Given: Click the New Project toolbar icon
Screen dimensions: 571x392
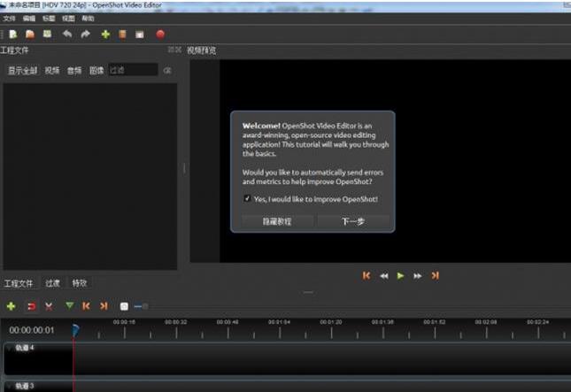Looking at the screenshot, I should point(13,35).
